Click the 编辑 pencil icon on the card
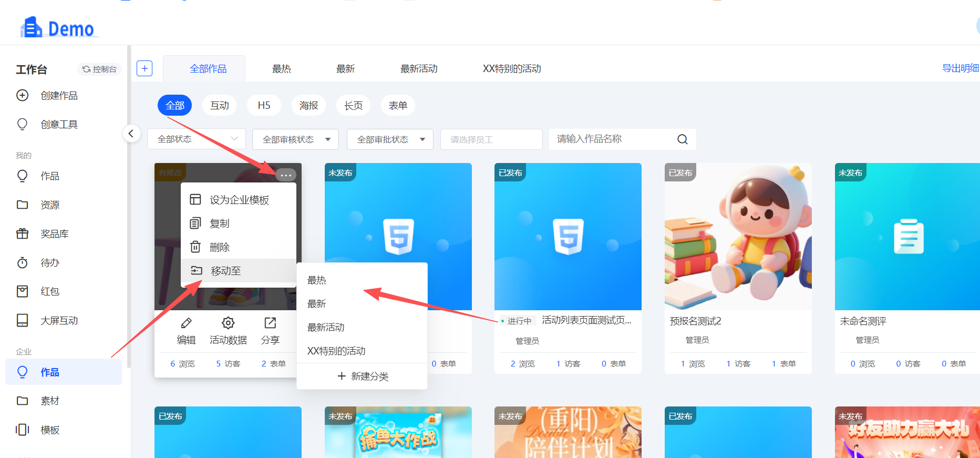Image resolution: width=980 pixels, height=458 pixels. [186, 323]
